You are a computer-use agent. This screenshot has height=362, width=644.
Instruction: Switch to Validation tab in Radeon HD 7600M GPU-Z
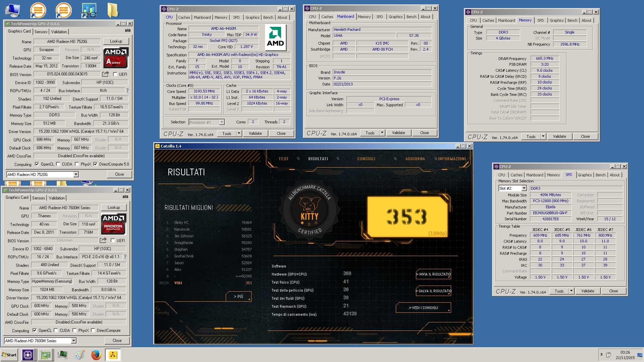pos(57,198)
